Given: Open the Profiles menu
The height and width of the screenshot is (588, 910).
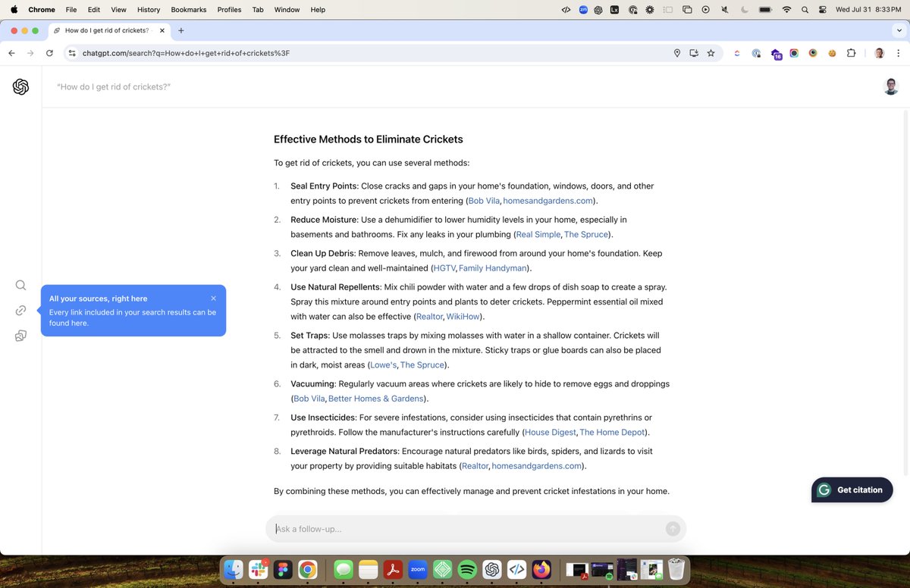Looking at the screenshot, I should 229,9.
